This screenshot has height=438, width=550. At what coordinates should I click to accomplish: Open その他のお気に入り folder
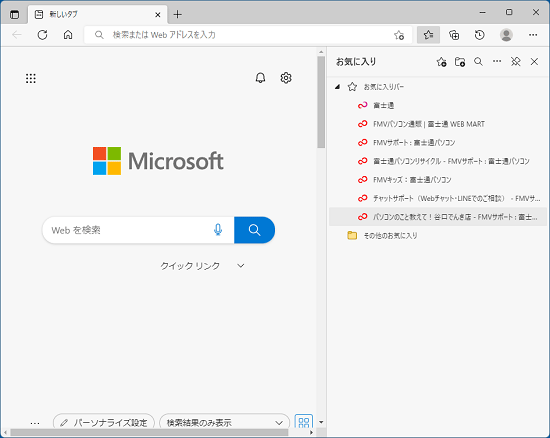coord(438,235)
